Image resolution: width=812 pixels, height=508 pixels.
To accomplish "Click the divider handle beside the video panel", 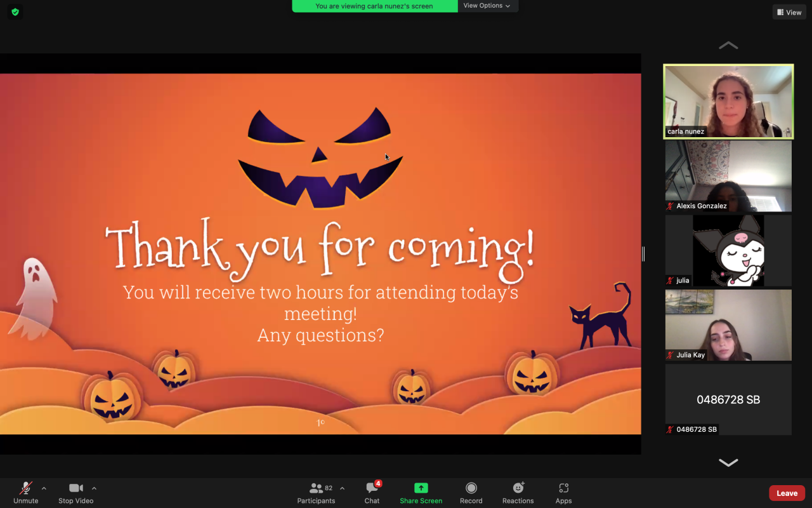I will point(643,254).
